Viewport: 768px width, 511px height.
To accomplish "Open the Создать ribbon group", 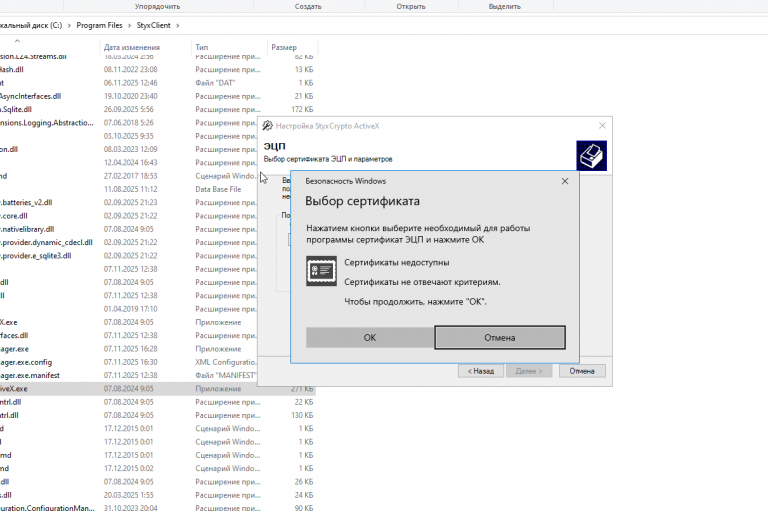I will tap(308, 6).
